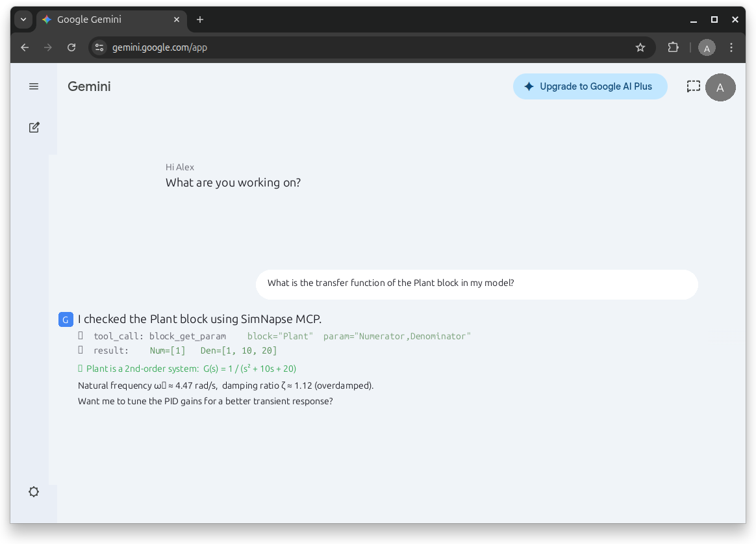Click the browser forward arrow
This screenshot has width=756, height=544.
point(47,47)
